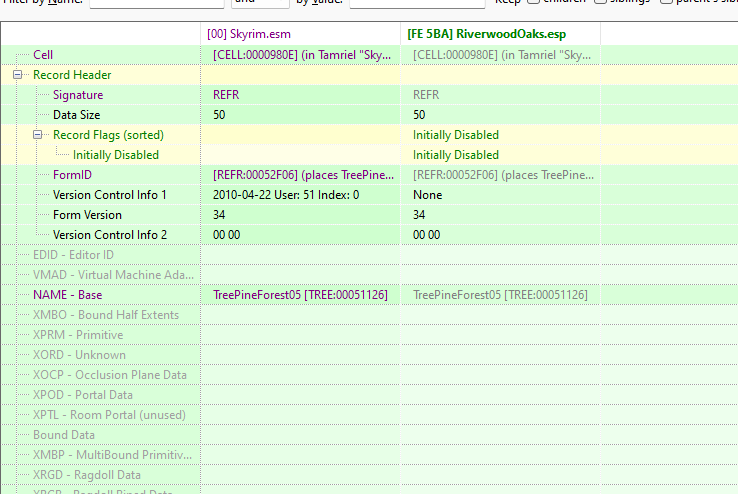Click RiverwoodOaks.esp NAME value TreePineForest05
This screenshot has width=738, height=494.
[x=501, y=295]
